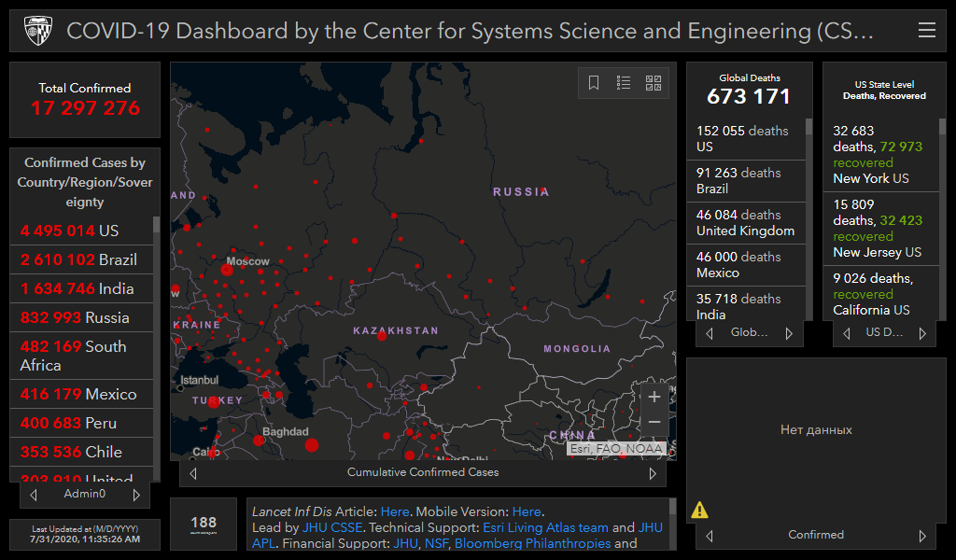Switch to next Global deaths tab
The width and height of the screenshot is (956, 560).
point(789,333)
